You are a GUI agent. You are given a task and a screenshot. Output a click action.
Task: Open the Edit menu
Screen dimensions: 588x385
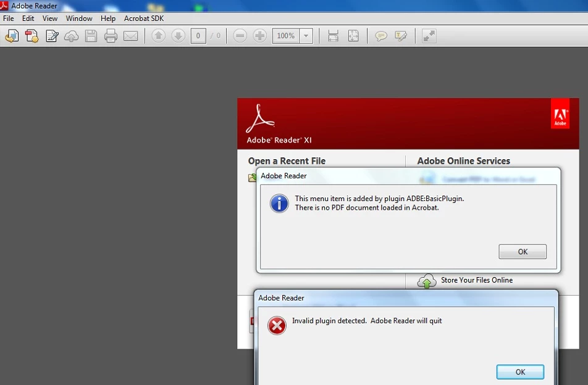click(28, 19)
